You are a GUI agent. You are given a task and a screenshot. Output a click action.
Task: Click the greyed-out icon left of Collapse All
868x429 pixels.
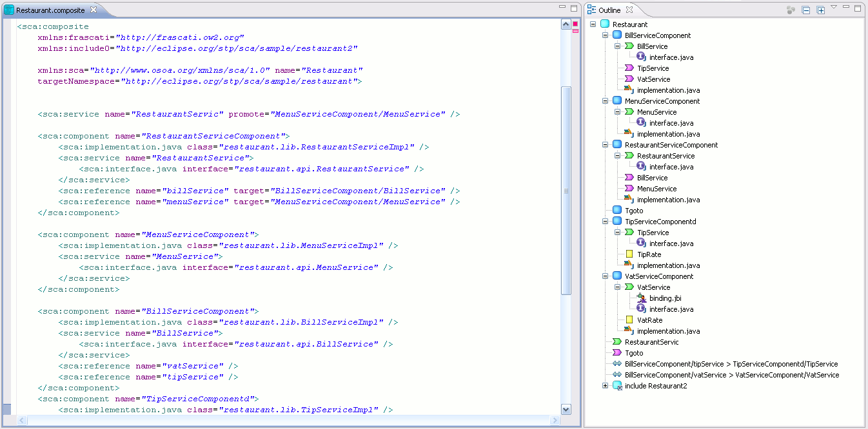point(791,10)
